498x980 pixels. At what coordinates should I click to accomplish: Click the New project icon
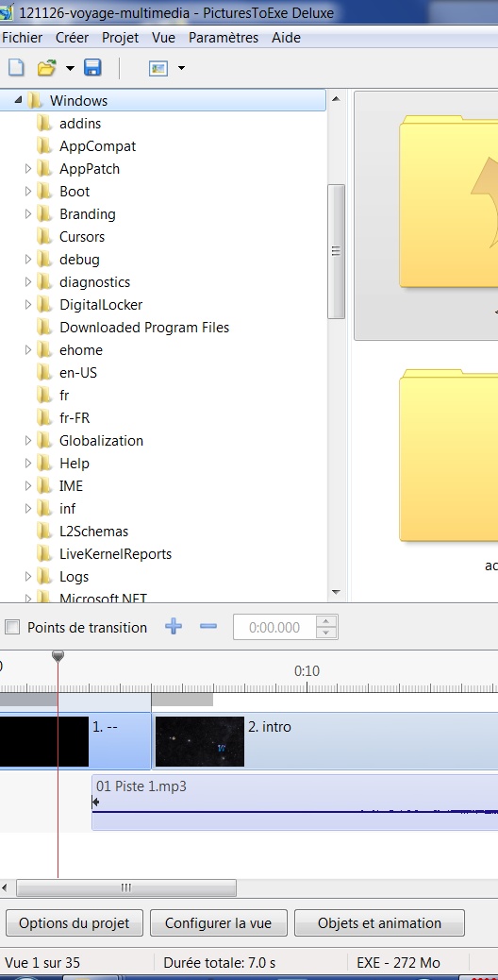tap(16, 67)
